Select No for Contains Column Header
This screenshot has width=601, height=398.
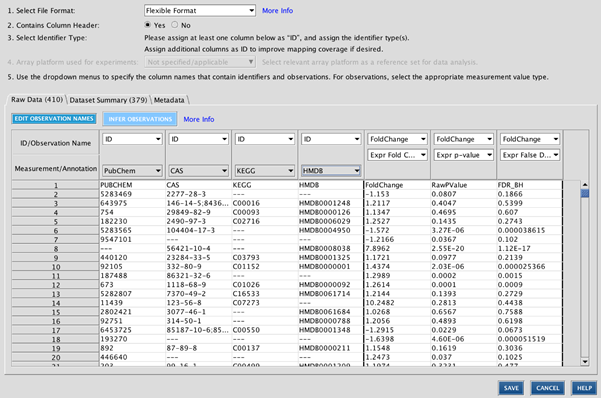pyautogui.click(x=175, y=25)
